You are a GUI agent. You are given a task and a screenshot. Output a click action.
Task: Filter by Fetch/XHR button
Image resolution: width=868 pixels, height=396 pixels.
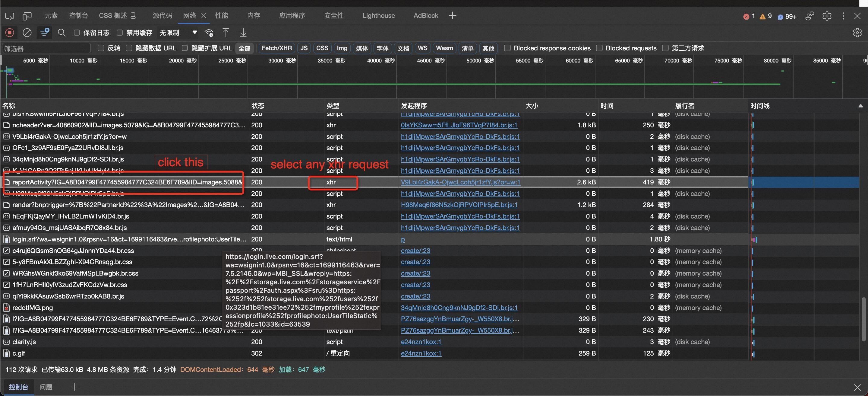point(277,48)
